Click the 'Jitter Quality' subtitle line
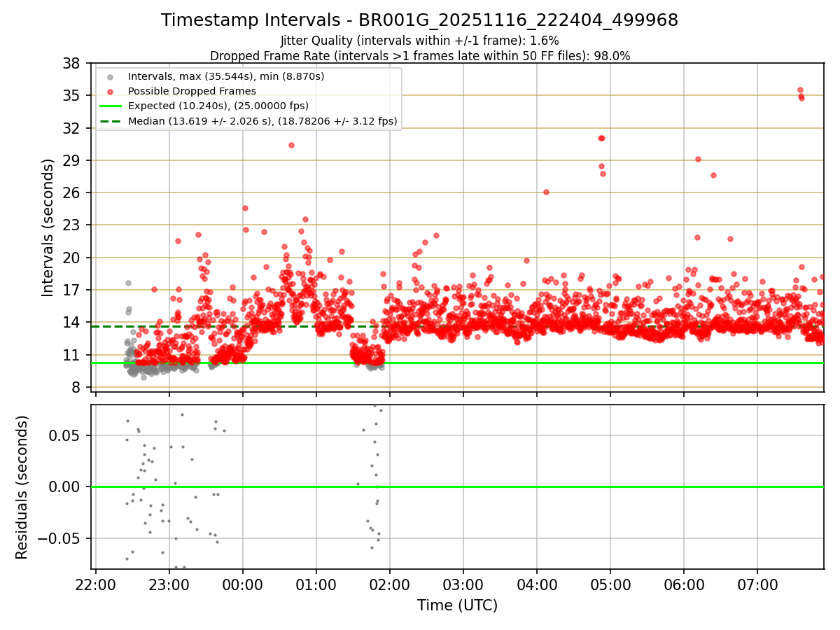840x630 pixels. coord(419,41)
